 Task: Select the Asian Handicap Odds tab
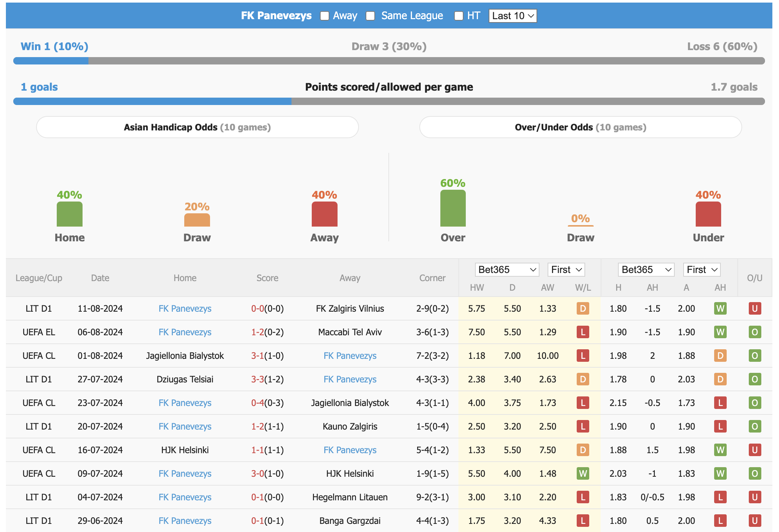[x=198, y=127]
